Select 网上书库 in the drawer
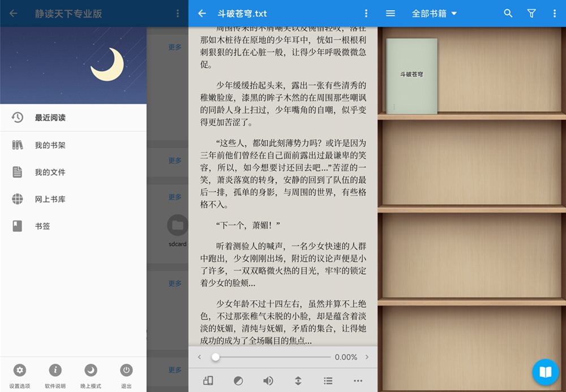 (x=50, y=199)
